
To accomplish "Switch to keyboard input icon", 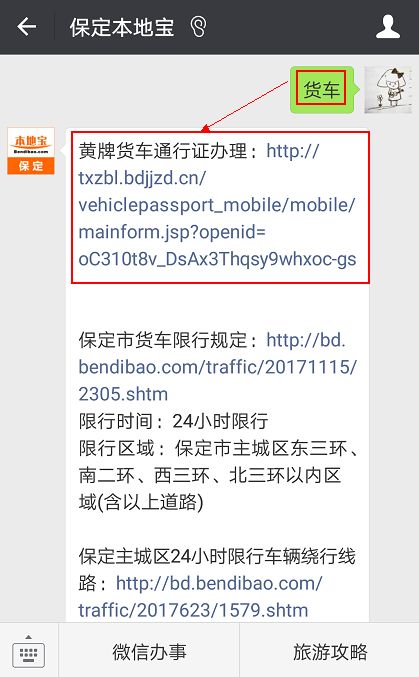I will 29,651.
